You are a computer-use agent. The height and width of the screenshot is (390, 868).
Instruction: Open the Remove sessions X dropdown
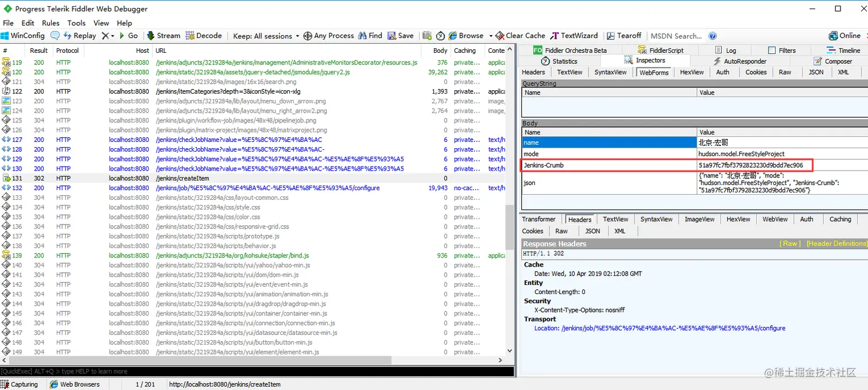108,36
